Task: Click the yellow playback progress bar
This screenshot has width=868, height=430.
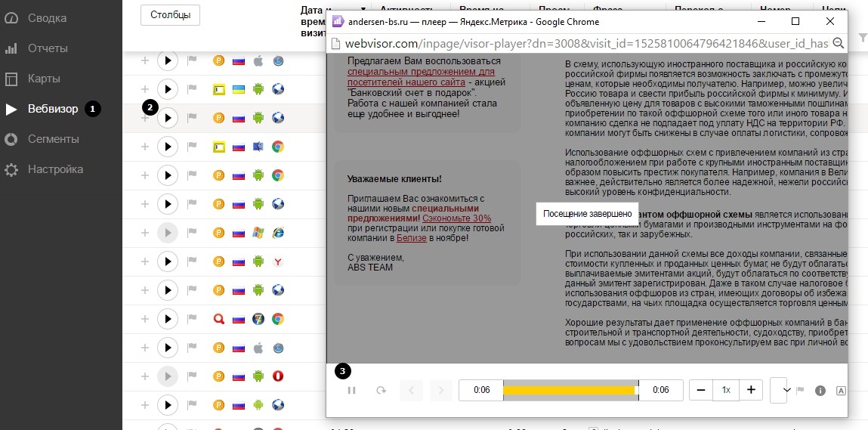Action: tap(569, 390)
